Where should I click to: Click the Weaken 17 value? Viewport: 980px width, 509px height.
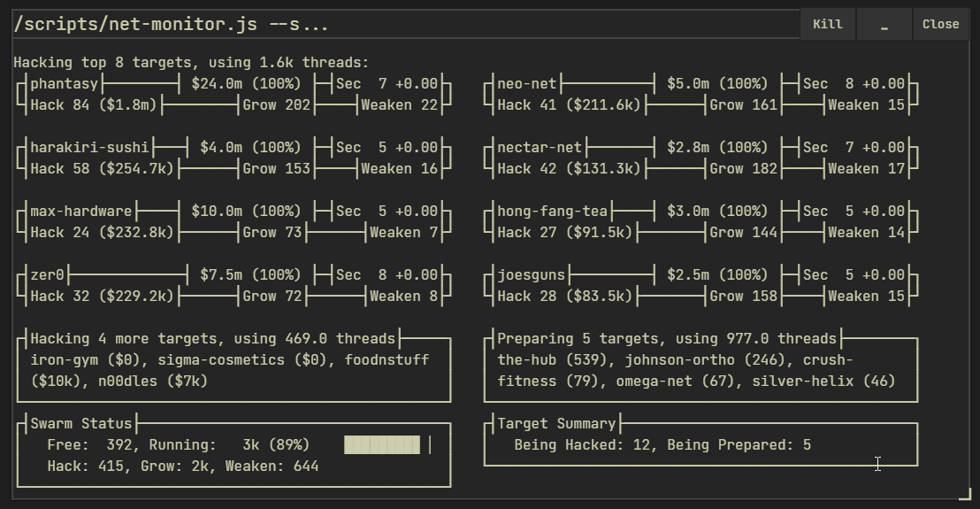point(866,169)
